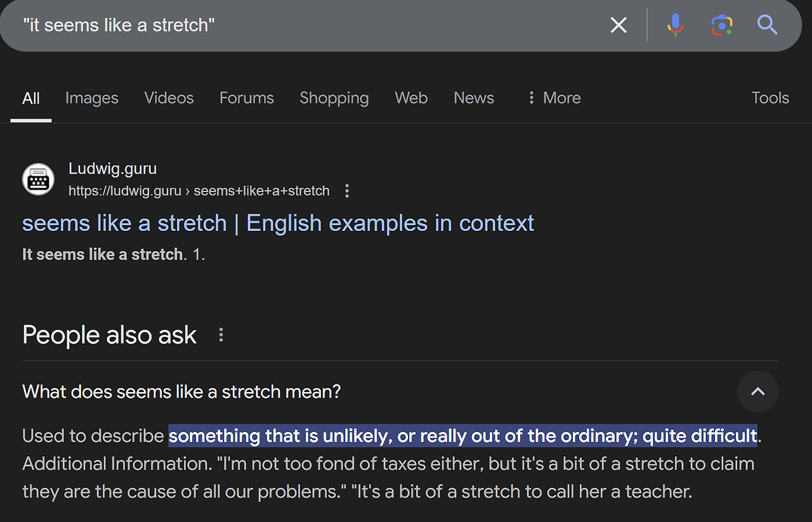Click the magnifying glass search icon

coord(767,25)
